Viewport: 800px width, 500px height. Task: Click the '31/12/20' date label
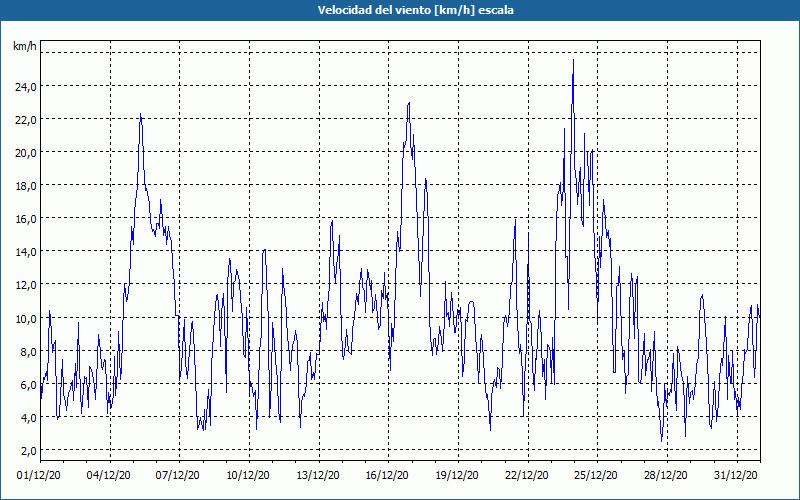click(x=736, y=476)
